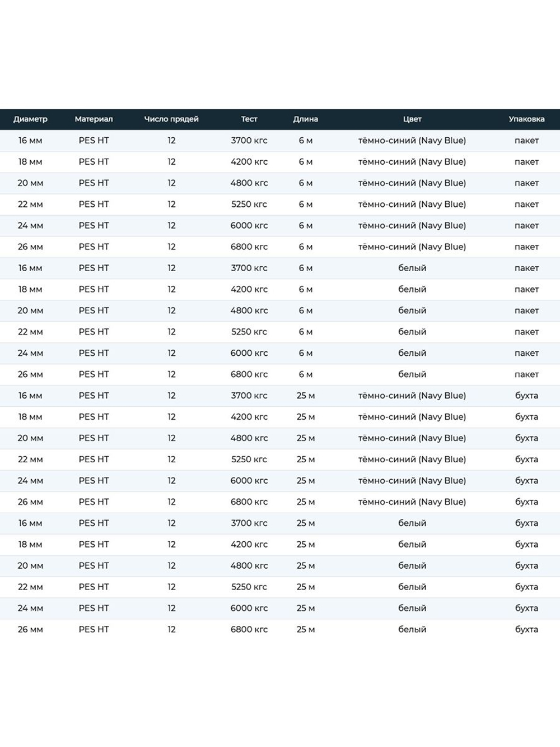The width and height of the screenshot is (560, 747).
Task: Click PES HT in the first table row
Action: tap(94, 140)
